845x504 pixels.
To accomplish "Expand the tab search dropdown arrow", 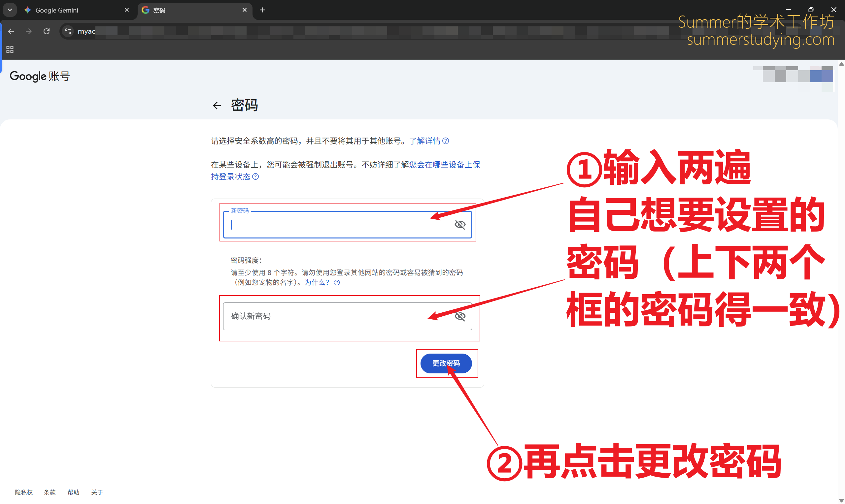I will point(10,10).
